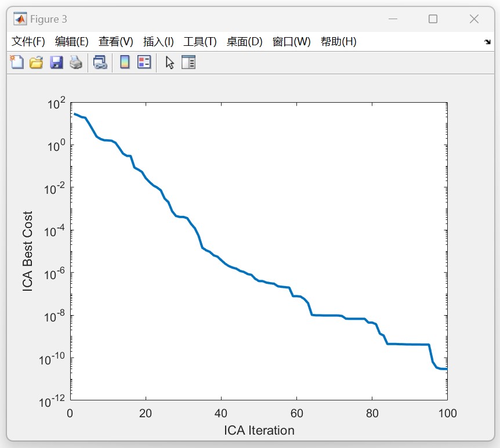Viewport: 500px width, 448px height.
Task: Click the y-axis tick label 10^-2
Action: coord(55,188)
